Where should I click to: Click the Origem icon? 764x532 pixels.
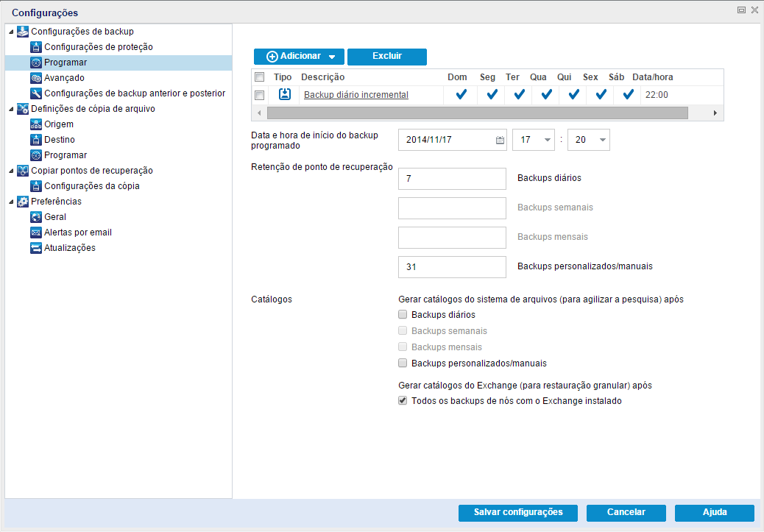[36, 124]
